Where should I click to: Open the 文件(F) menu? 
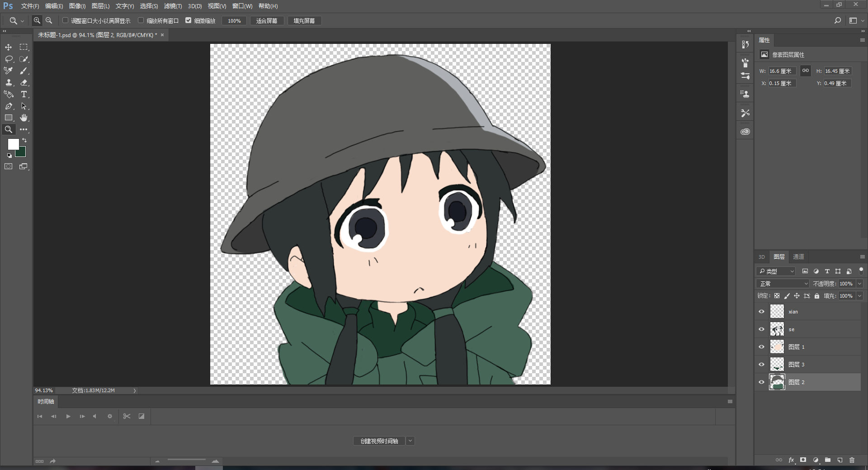click(x=30, y=6)
